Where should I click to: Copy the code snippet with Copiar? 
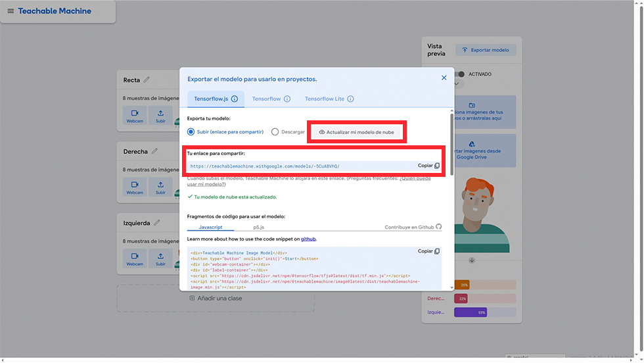428,251
